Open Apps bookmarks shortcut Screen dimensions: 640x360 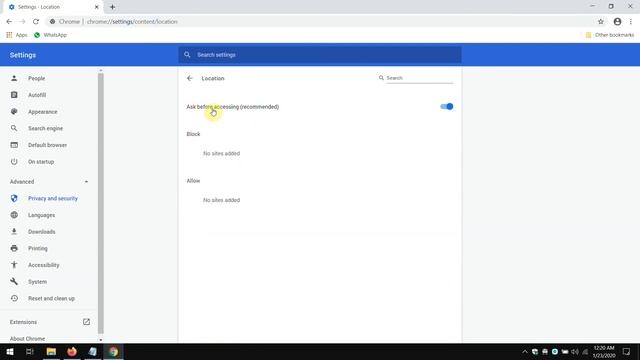tap(17, 35)
